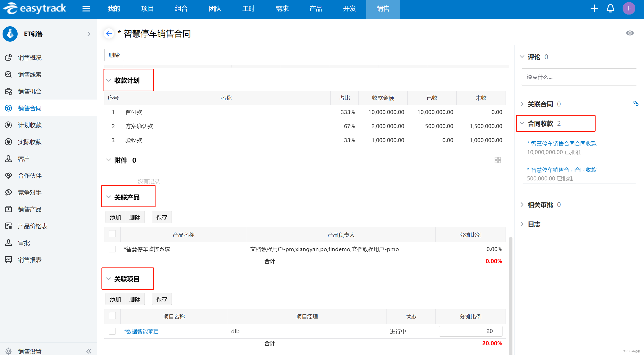
Task: Check the 数据智能项目 row checkbox
Action: [112, 331]
